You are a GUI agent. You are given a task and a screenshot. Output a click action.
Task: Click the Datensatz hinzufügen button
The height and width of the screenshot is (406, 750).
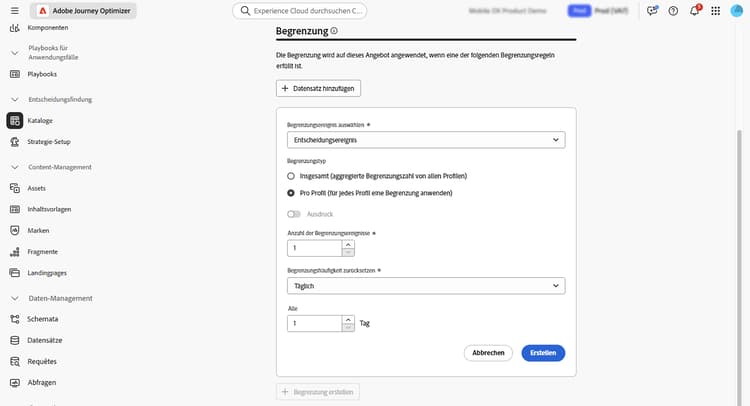[318, 88]
